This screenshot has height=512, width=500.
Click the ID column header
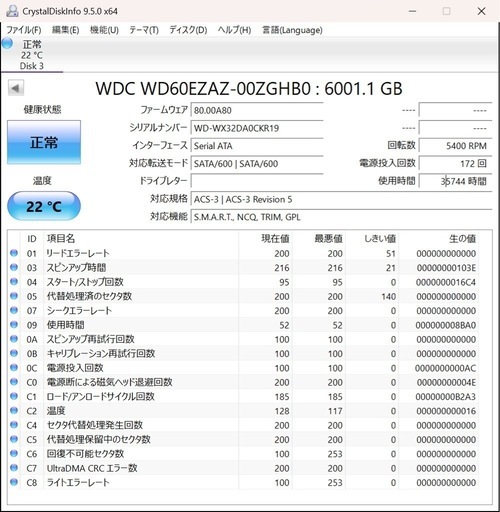coord(32,239)
